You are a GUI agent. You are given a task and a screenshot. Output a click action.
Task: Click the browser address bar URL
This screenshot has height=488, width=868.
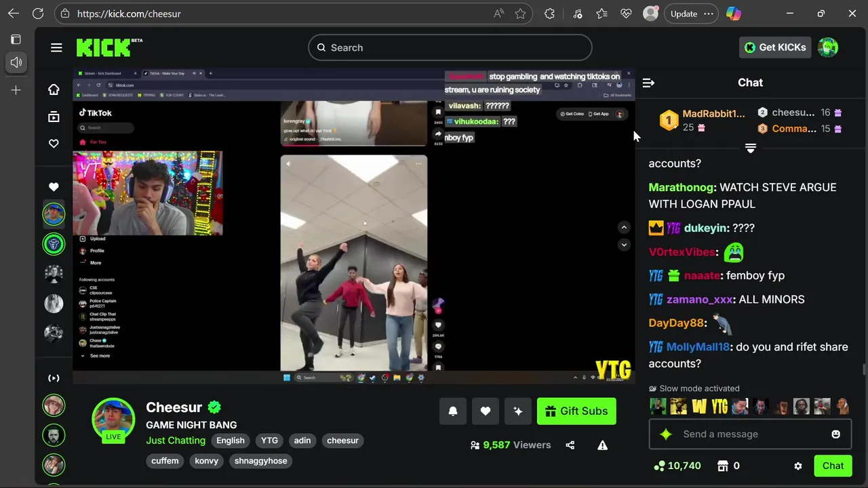(x=129, y=14)
